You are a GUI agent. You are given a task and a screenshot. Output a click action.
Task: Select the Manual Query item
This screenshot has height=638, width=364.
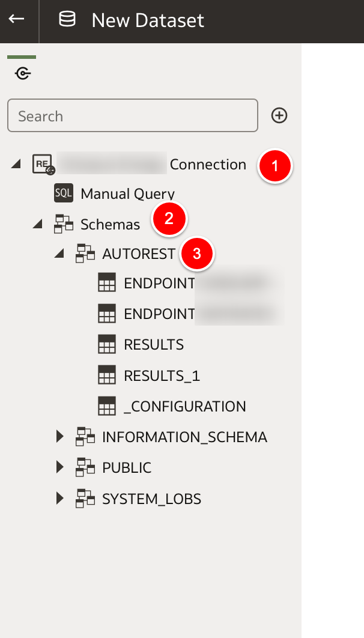pyautogui.click(x=128, y=193)
